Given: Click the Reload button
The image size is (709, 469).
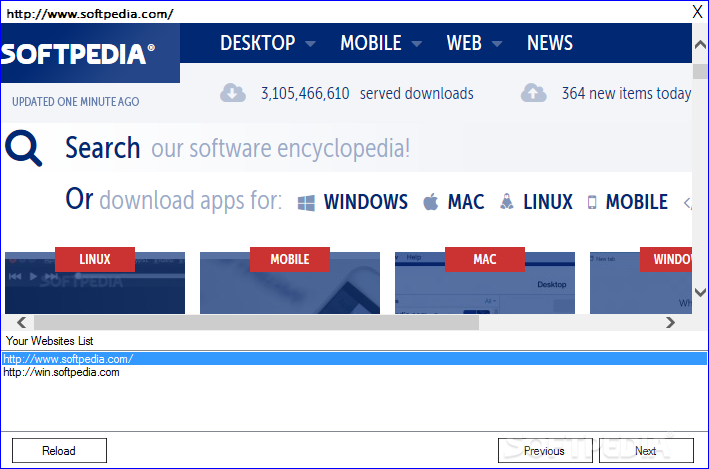Looking at the screenshot, I should pos(59,450).
